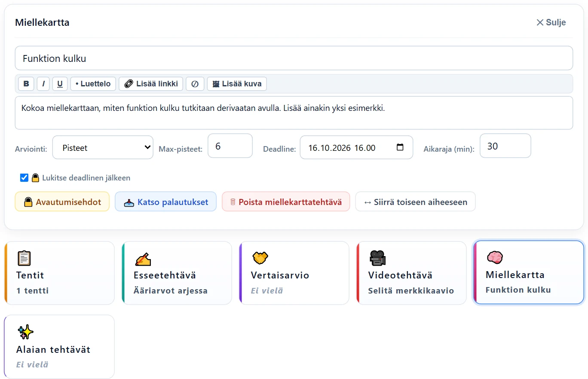Viewport: 588px width, 379px height.
Task: Open the Tentit card
Action: tap(59, 273)
